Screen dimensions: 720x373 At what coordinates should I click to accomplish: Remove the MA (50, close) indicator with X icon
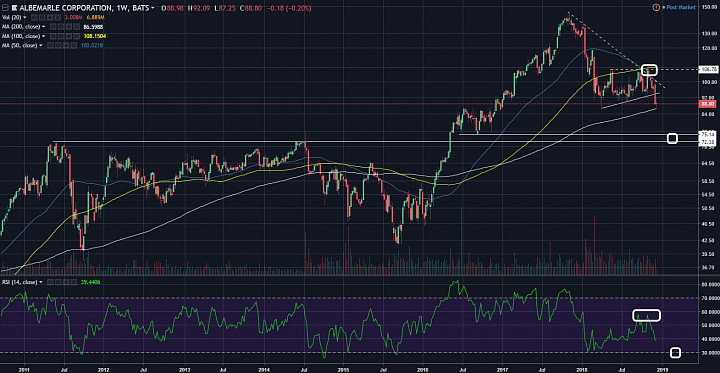tap(73, 45)
